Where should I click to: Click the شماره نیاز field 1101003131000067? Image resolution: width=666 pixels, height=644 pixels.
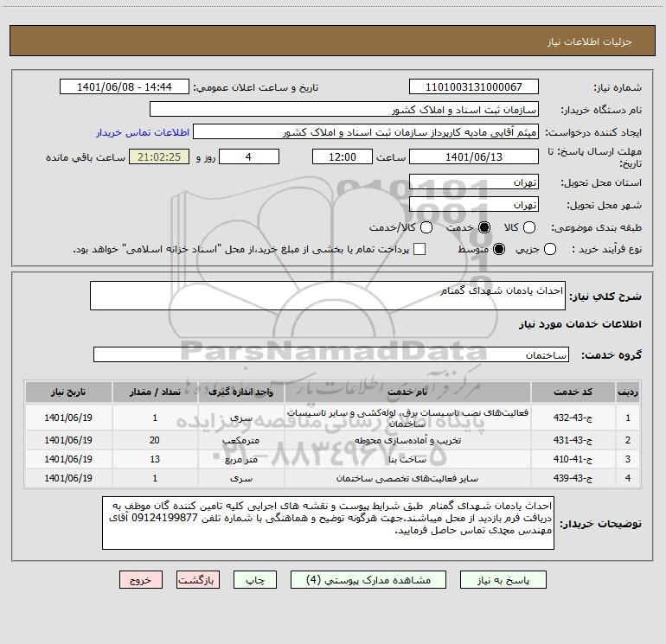click(x=474, y=86)
